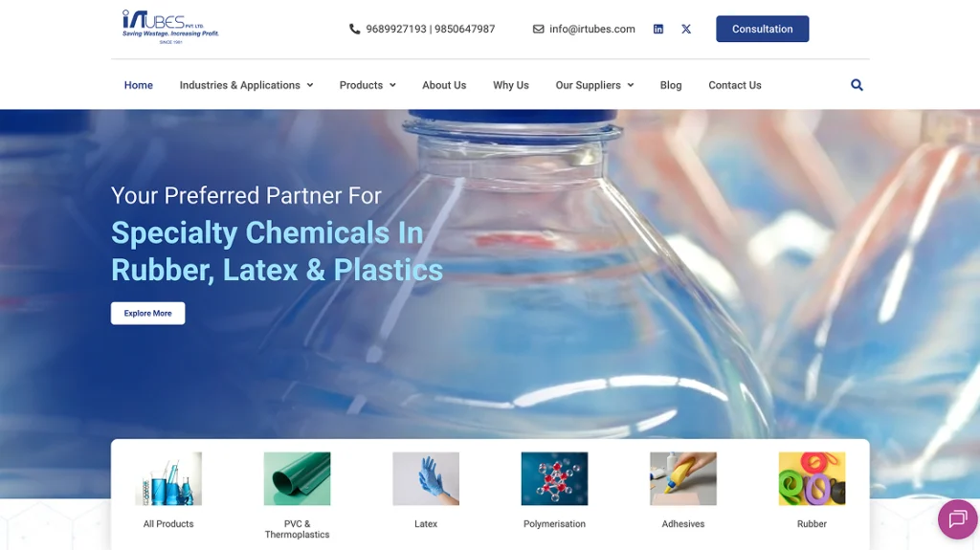The width and height of the screenshot is (980, 550).
Task: Go home via the IRTubes logo
Action: click(x=170, y=27)
